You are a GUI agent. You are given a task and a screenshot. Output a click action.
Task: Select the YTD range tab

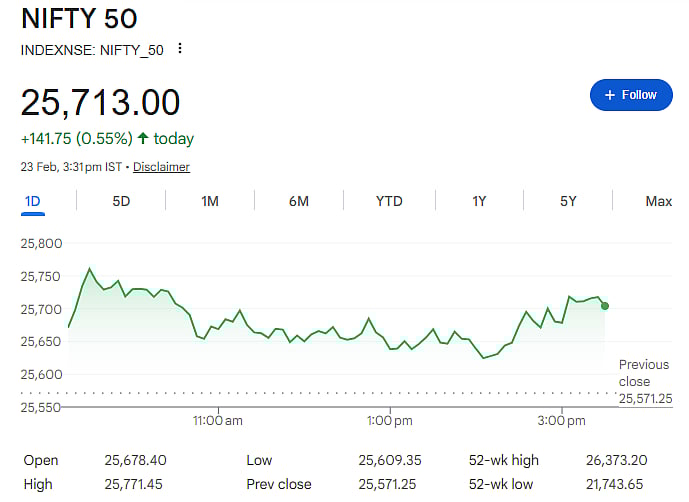[389, 201]
